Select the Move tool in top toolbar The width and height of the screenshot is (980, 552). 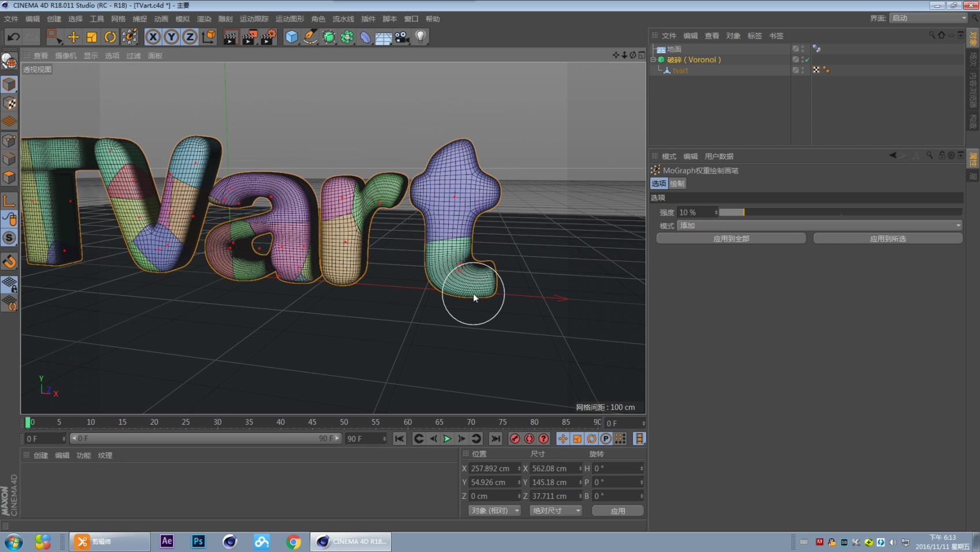73,37
